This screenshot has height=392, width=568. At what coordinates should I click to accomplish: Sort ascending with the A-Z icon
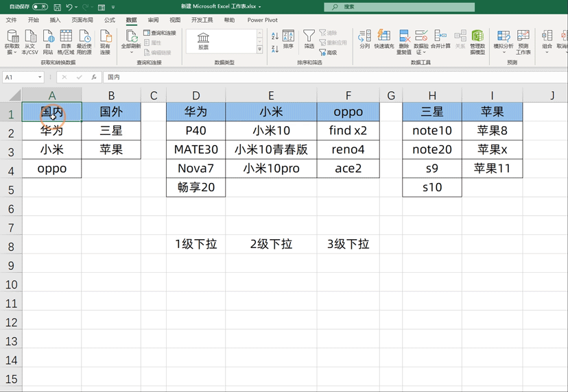click(275, 36)
